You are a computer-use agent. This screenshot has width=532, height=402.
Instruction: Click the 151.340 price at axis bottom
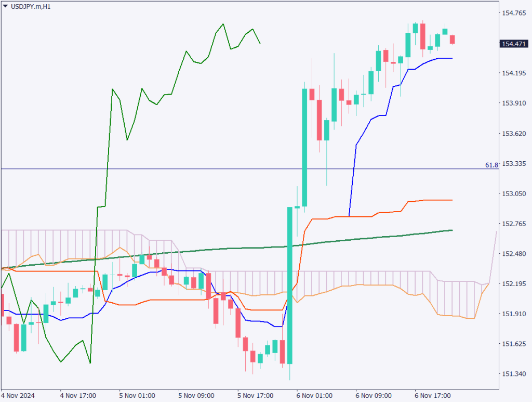click(x=514, y=374)
